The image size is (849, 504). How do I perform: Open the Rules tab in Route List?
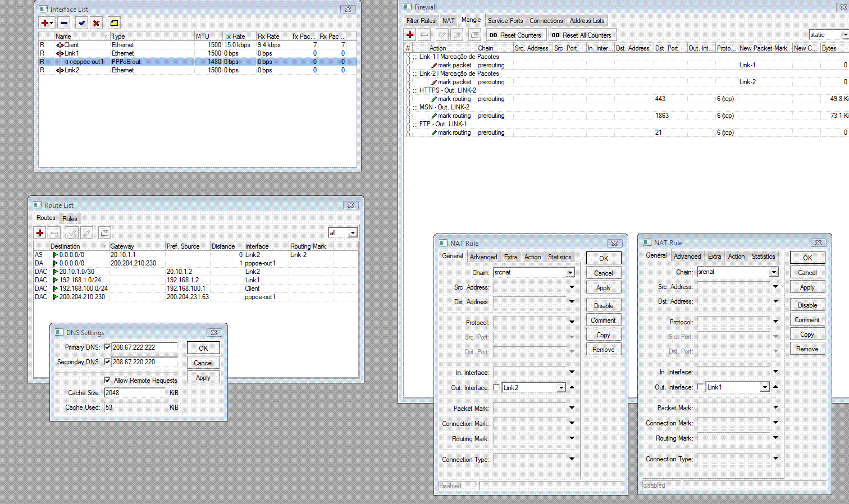(x=70, y=219)
